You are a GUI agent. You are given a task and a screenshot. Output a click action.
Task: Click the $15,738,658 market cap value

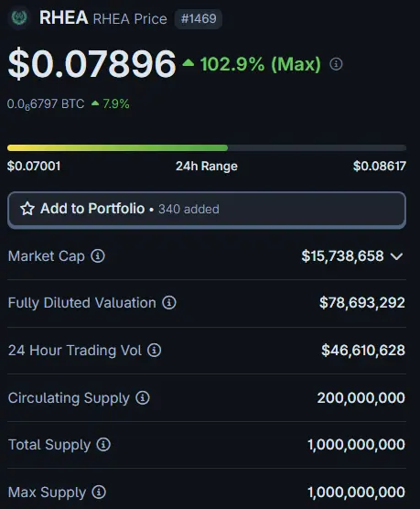[342, 255]
